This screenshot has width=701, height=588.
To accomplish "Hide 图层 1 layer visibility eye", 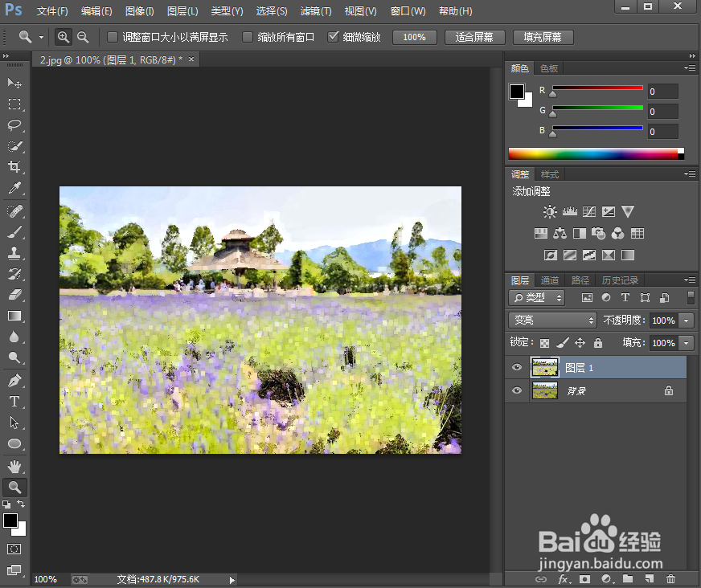I will point(517,367).
